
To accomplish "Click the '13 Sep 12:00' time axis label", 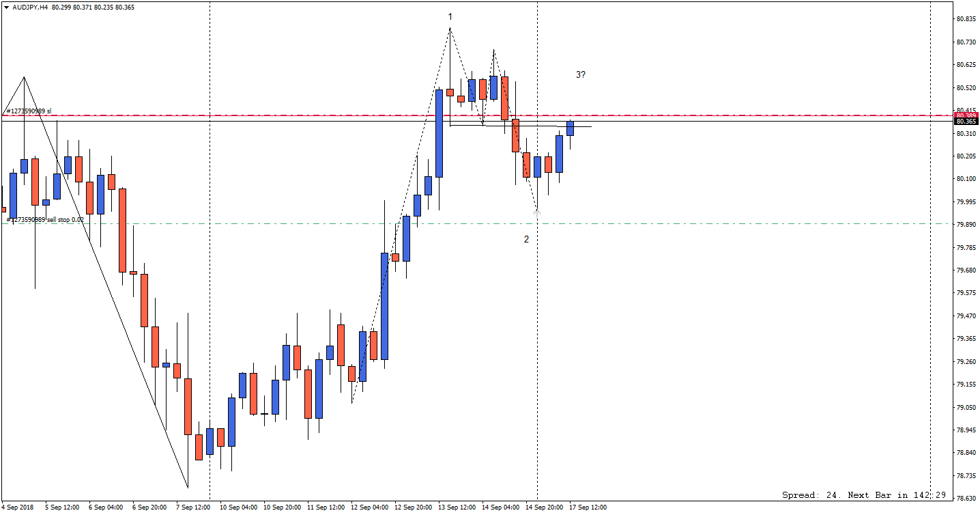I will tap(457, 507).
